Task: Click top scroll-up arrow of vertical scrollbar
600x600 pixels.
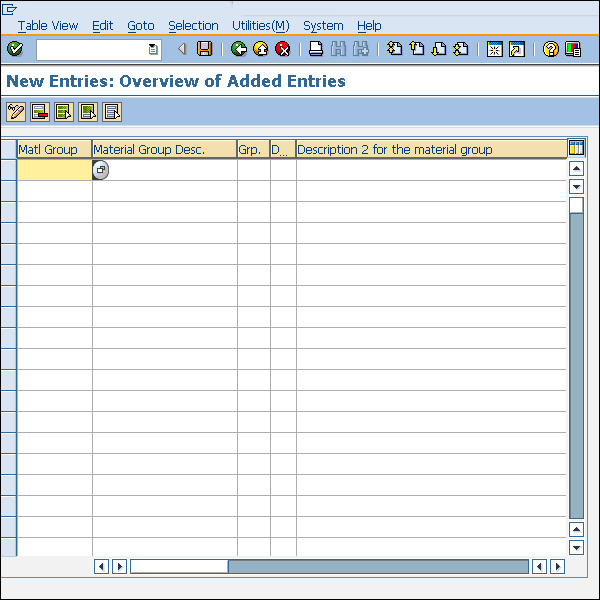Action: (576, 168)
